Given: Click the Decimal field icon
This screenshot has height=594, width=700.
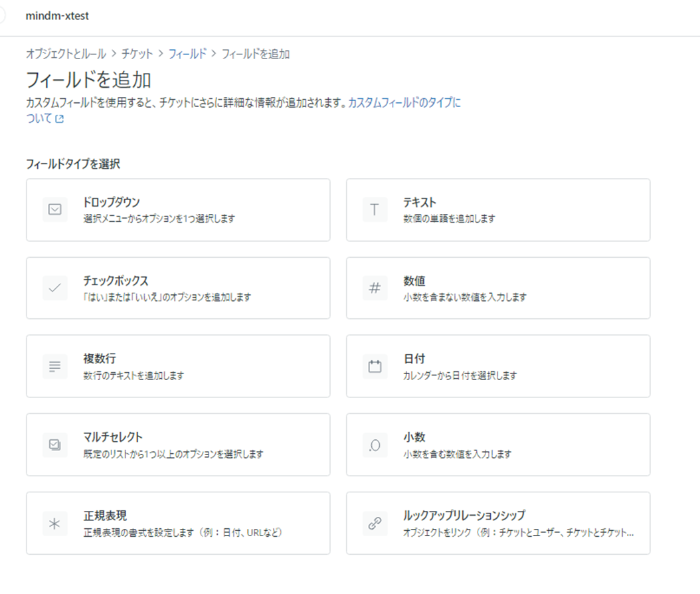Looking at the screenshot, I should coord(375,445).
